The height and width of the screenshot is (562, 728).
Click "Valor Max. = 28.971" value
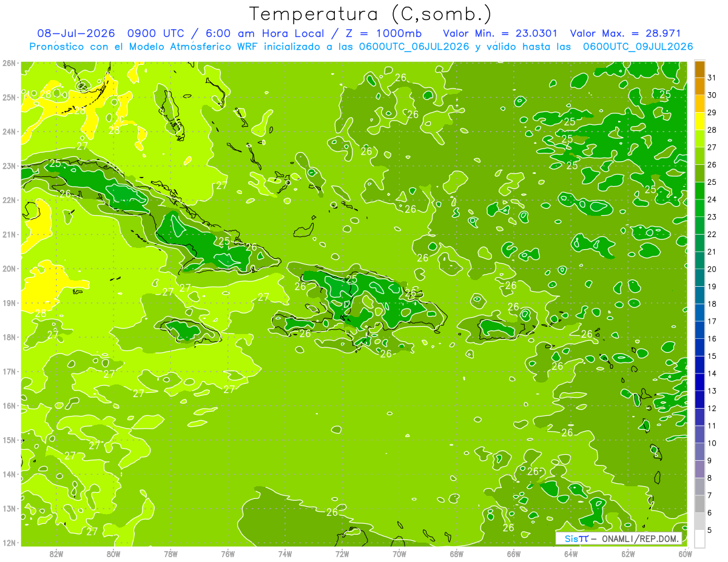[x=626, y=33]
